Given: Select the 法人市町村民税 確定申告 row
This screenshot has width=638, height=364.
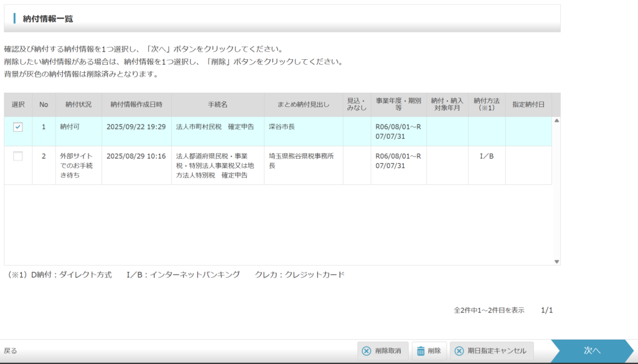Looking at the screenshot, I should (x=215, y=127).
